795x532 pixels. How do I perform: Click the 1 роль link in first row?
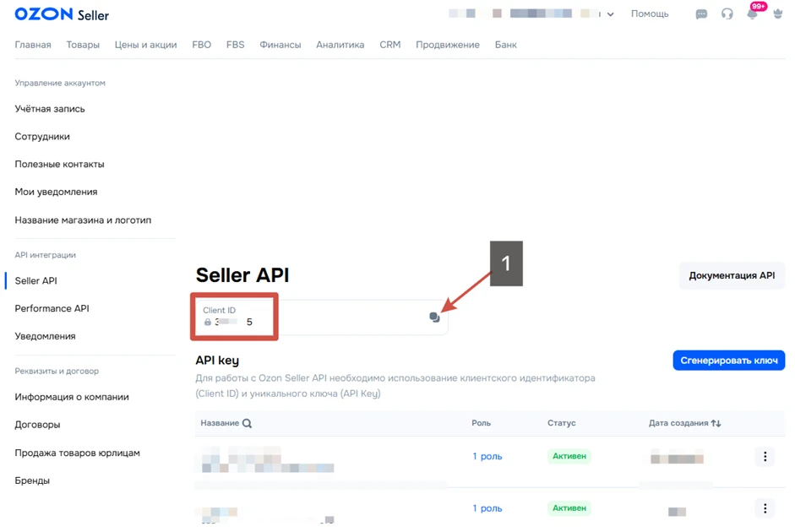click(487, 457)
